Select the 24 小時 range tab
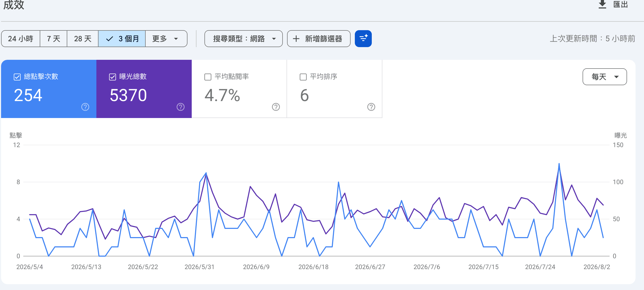Image resolution: width=644 pixels, height=290 pixels. pyautogui.click(x=21, y=39)
